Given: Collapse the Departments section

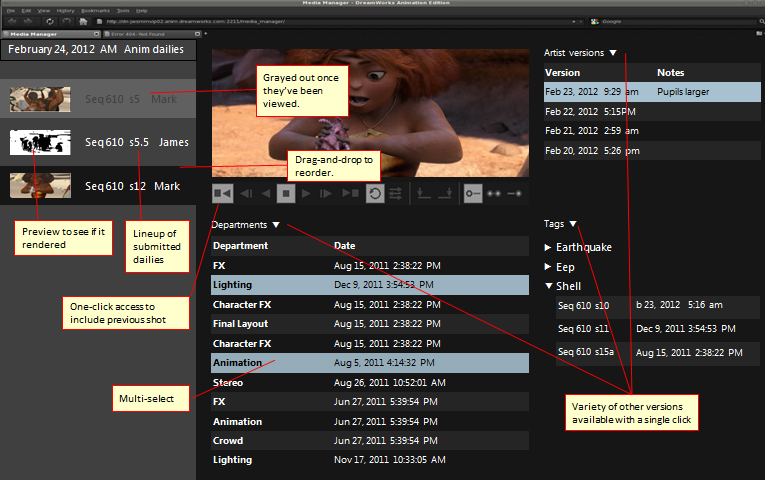Looking at the screenshot, I should click(276, 225).
